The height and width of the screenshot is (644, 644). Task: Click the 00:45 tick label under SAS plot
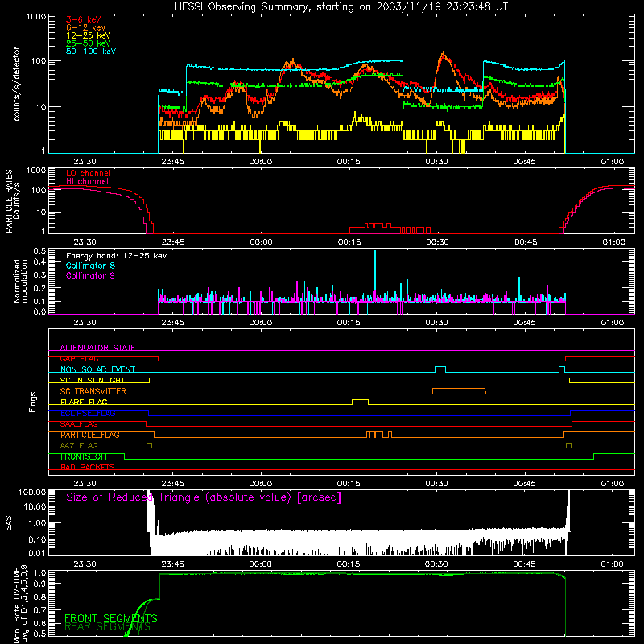[524, 564]
